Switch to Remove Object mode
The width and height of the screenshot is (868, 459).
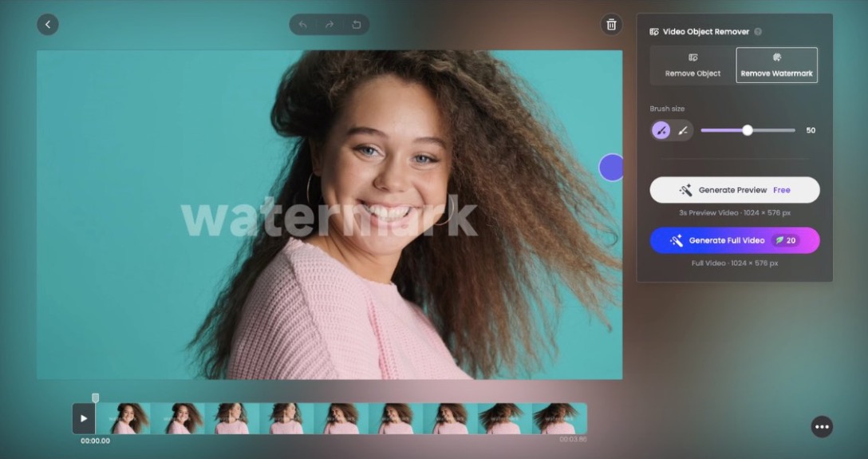[x=692, y=65]
